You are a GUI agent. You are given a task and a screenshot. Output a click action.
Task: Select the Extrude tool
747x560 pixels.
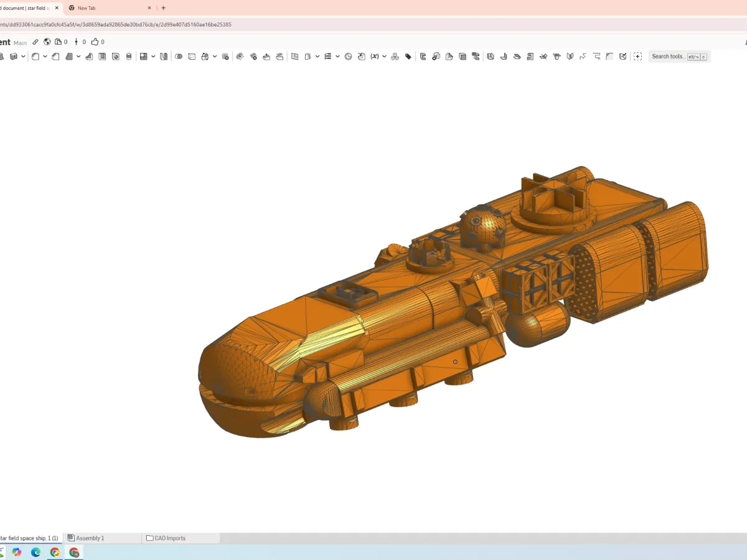coord(14,56)
